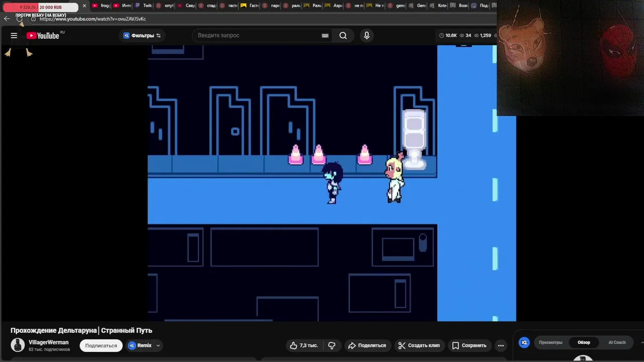Save the video with Сохранить
This screenshot has height=362, width=644.
pyautogui.click(x=469, y=345)
